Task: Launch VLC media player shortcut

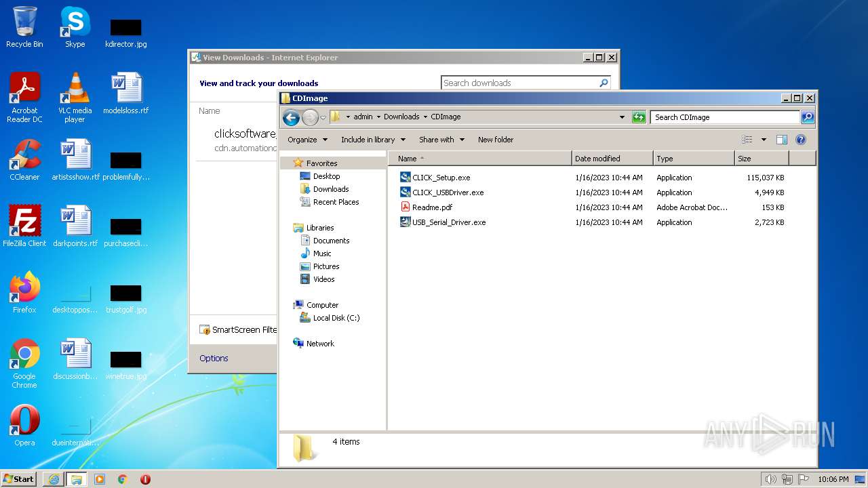Action: pos(75,98)
